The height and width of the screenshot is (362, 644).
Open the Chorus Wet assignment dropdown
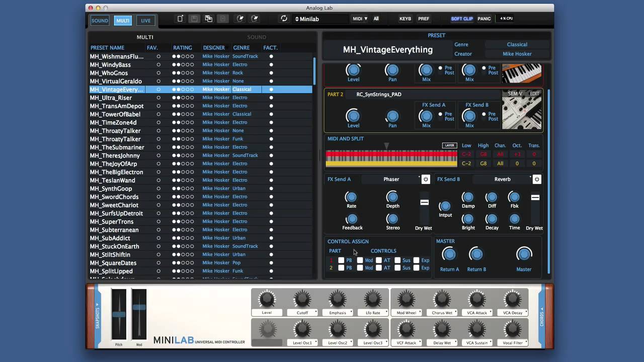pyautogui.click(x=442, y=313)
